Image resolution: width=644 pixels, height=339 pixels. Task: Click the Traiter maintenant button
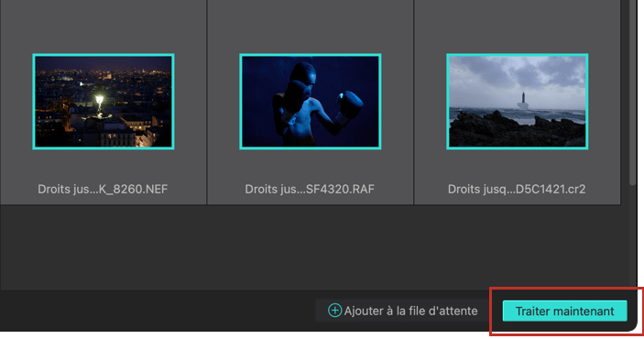click(564, 311)
